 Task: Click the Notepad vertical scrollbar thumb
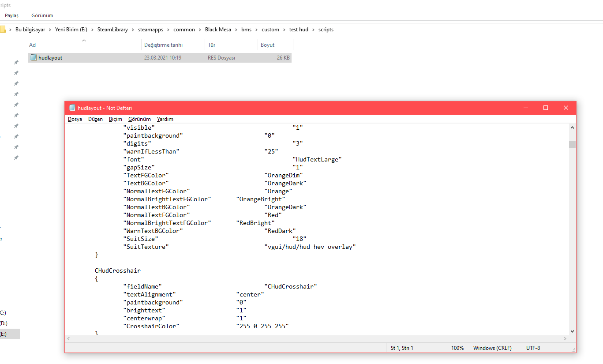(572, 144)
